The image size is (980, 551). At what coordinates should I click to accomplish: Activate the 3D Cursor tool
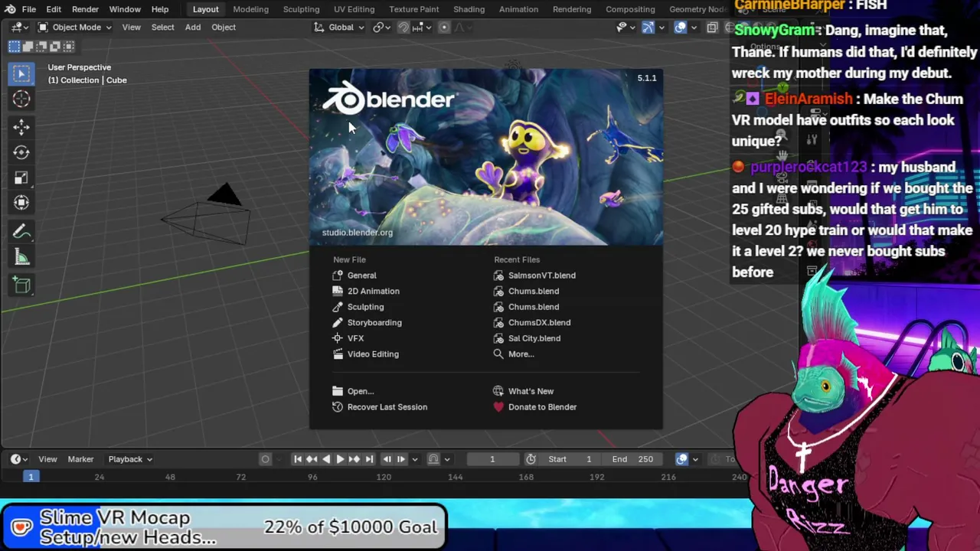pos(21,99)
